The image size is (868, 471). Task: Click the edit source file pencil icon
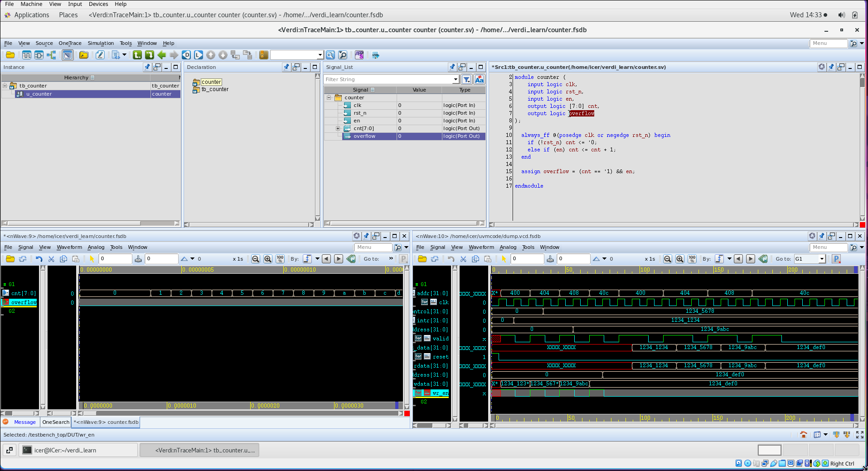click(x=100, y=55)
